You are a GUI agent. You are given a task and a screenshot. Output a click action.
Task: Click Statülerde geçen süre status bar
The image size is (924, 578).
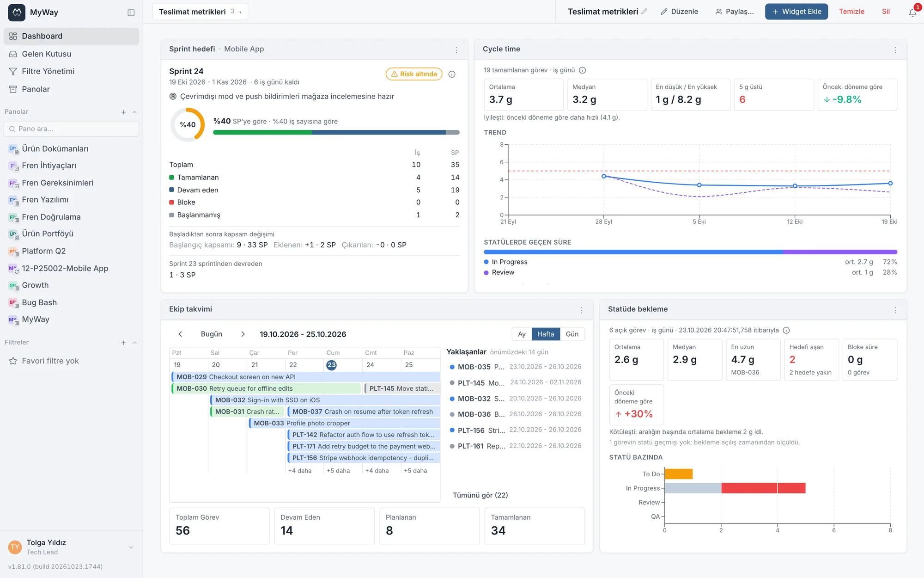coord(690,252)
